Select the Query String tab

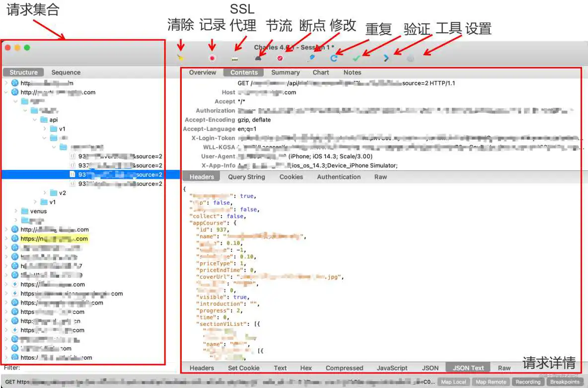click(x=246, y=177)
